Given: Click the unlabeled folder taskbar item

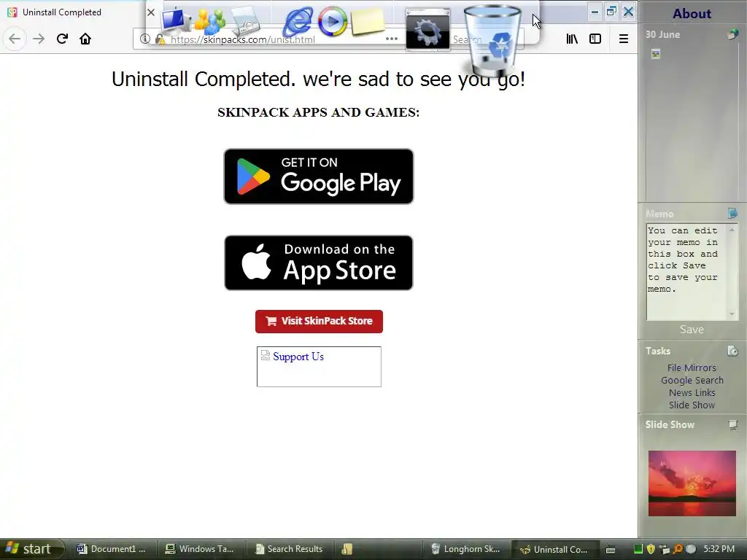Looking at the screenshot, I should (x=377, y=549).
